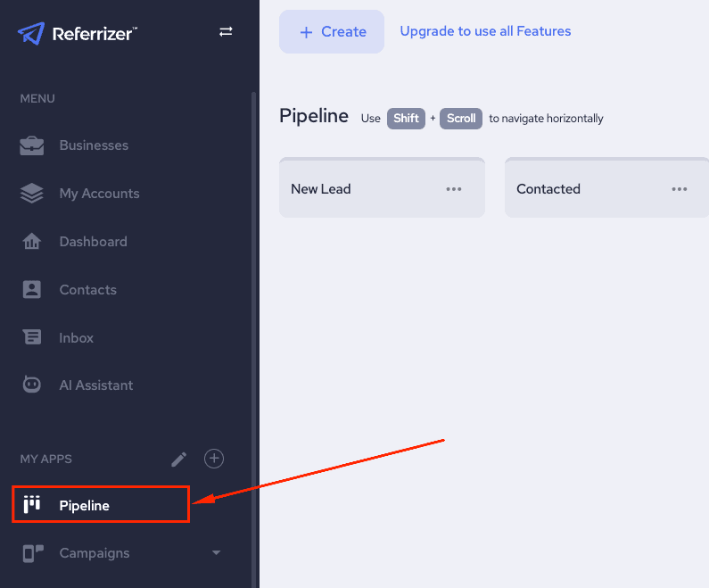Open Contacted column three-dot menu
Image resolution: width=709 pixels, height=588 pixels.
click(x=680, y=189)
